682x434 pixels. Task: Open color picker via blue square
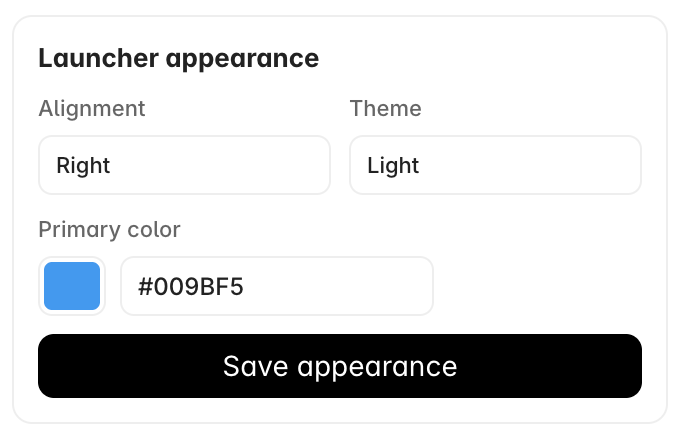click(72, 286)
